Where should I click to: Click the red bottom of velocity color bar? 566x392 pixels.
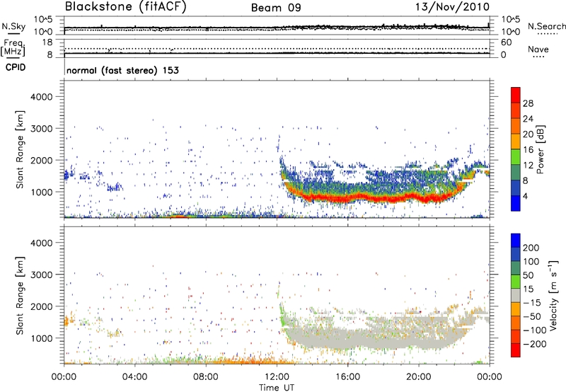(516, 350)
